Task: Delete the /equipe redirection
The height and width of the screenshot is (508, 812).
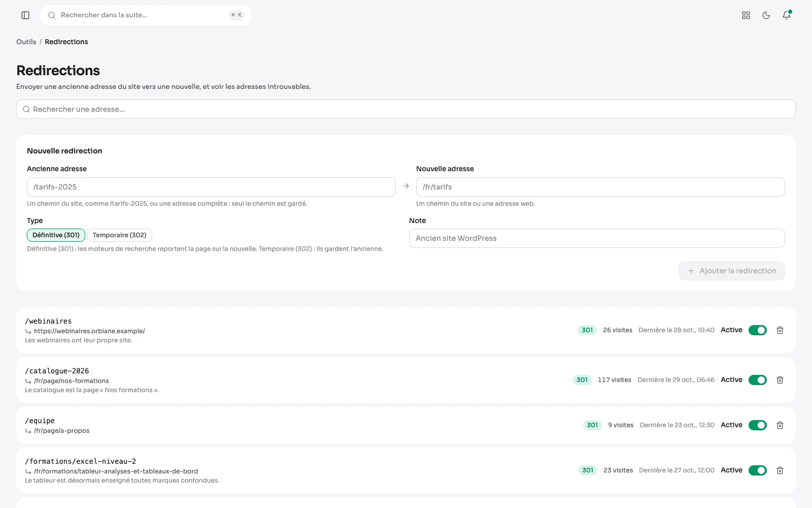Action: coord(780,425)
